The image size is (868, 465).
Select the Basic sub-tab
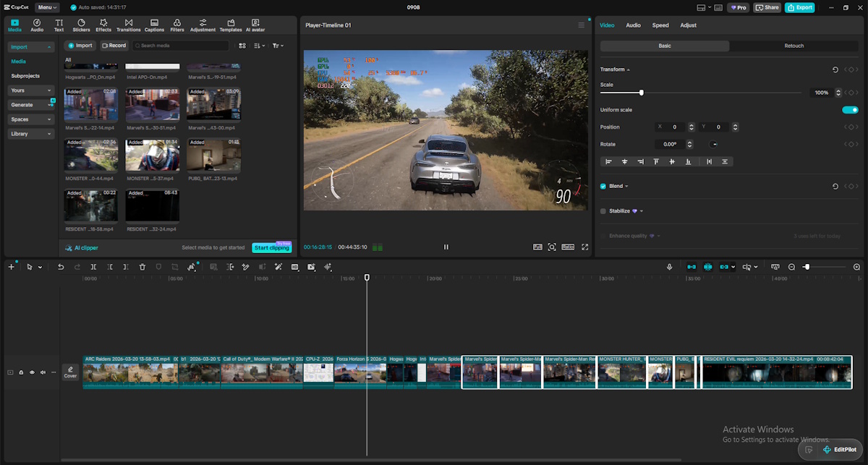665,46
